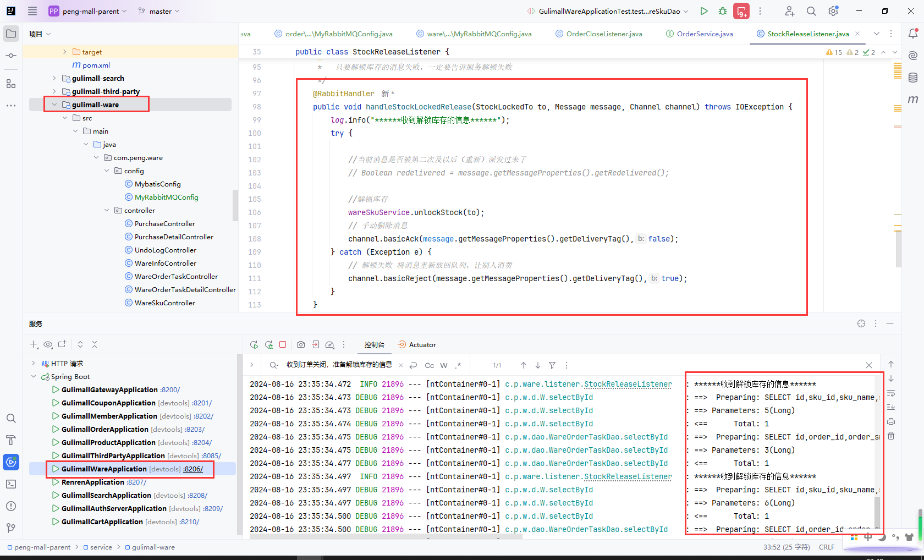Screen dimensions: 924x560
Task: Filter search results funnel icon
Action: coord(552,365)
